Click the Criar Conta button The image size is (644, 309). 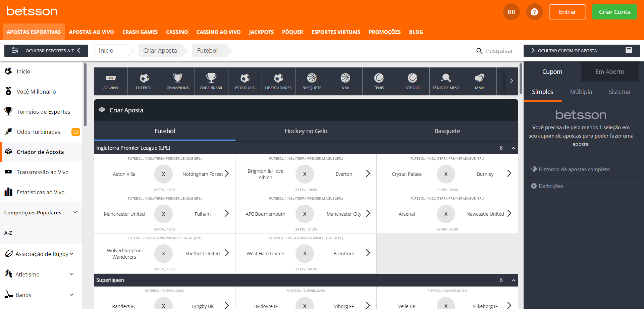tap(614, 12)
